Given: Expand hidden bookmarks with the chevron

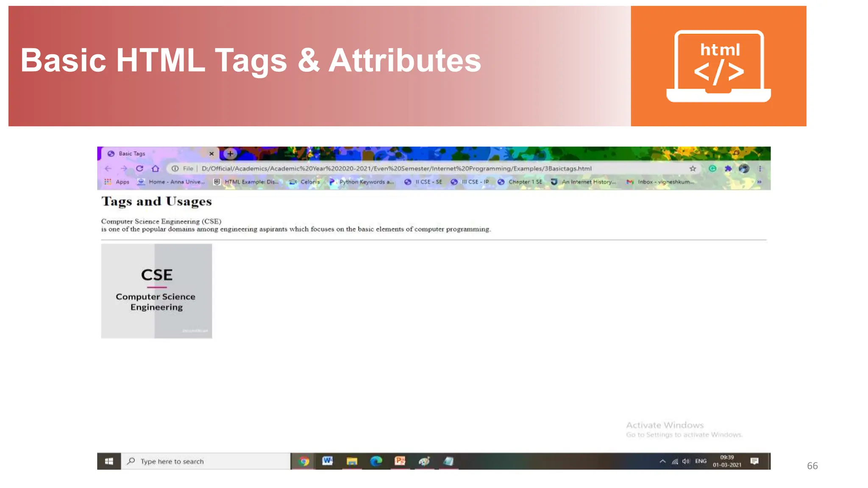Looking at the screenshot, I should (759, 182).
